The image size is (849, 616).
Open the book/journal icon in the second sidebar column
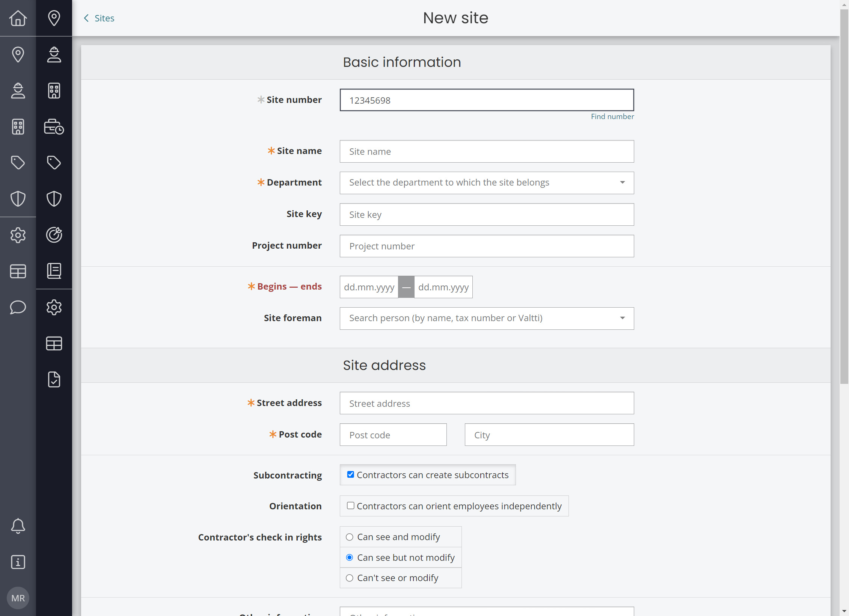[x=54, y=271]
